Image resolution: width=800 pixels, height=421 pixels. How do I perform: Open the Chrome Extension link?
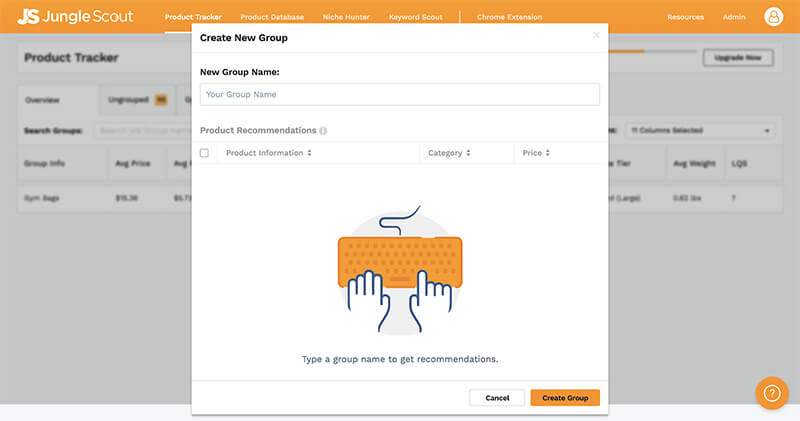(510, 17)
